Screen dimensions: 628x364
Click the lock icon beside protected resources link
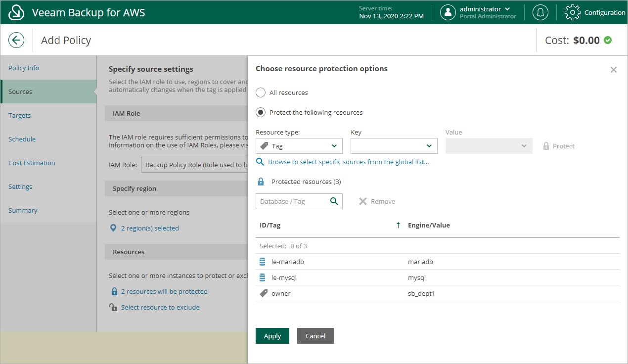click(x=114, y=291)
